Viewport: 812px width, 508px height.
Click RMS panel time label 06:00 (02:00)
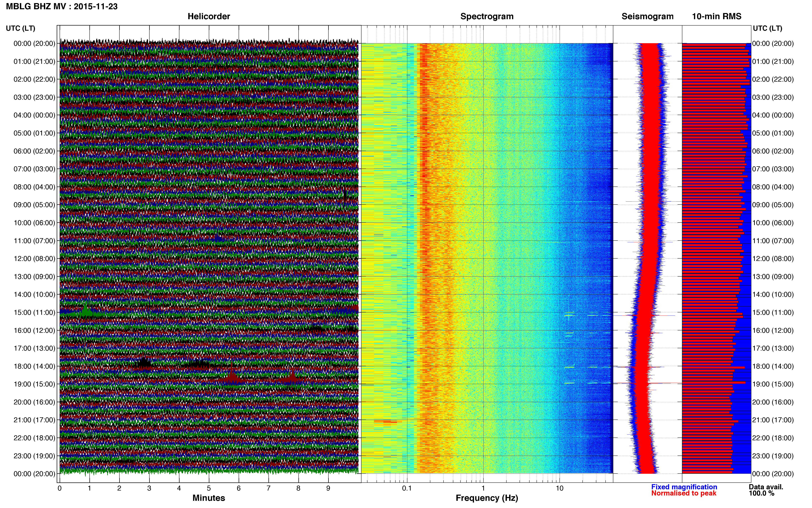click(x=773, y=151)
